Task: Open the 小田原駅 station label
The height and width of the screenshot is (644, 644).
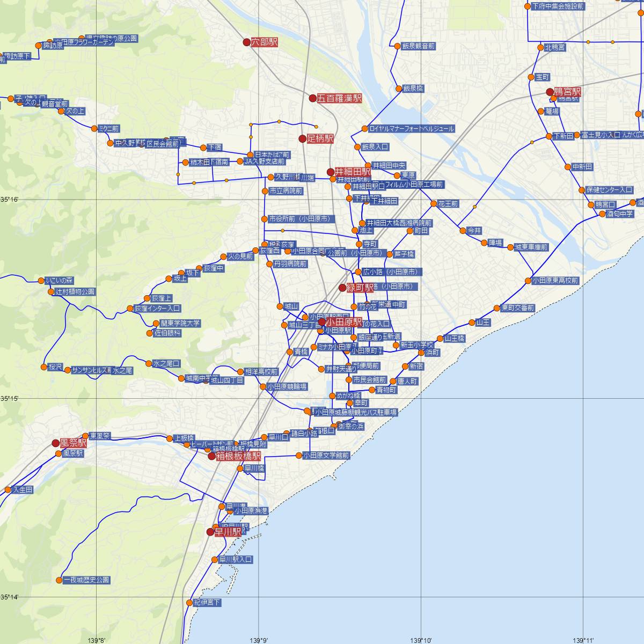Action: (x=343, y=322)
